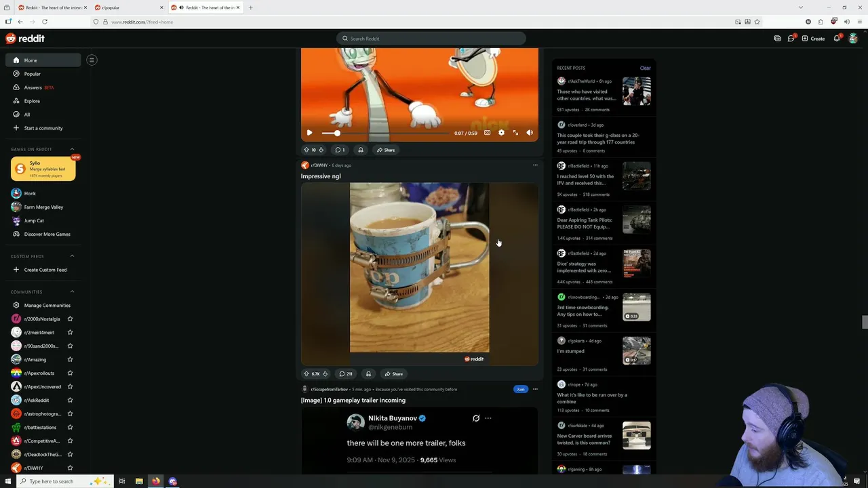Upvote the 'Impressive ngl' post
Screen dimensions: 868x488
(307, 374)
